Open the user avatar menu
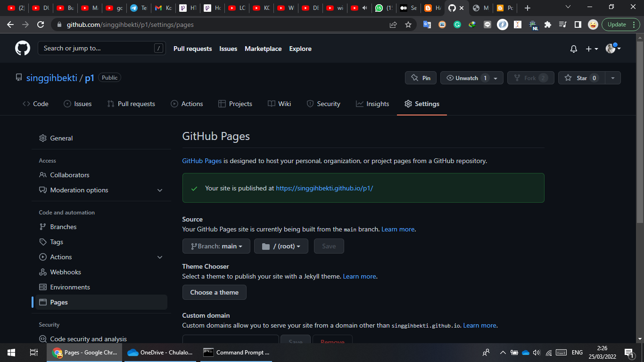This screenshot has height=362, width=644. [613, 49]
